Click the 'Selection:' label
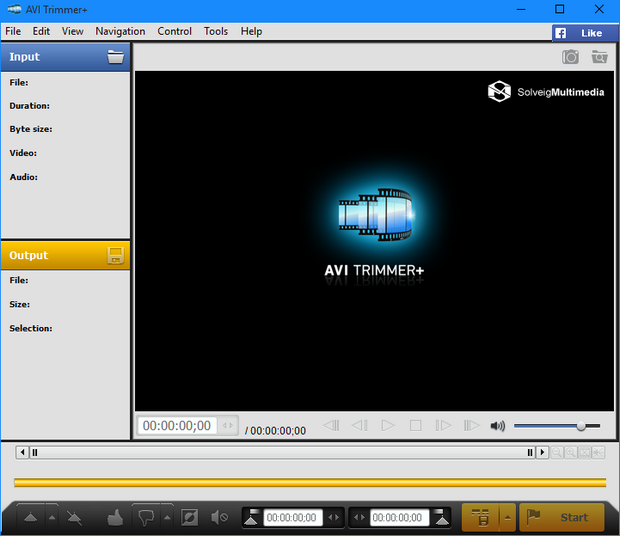The image size is (620, 536). click(x=30, y=328)
